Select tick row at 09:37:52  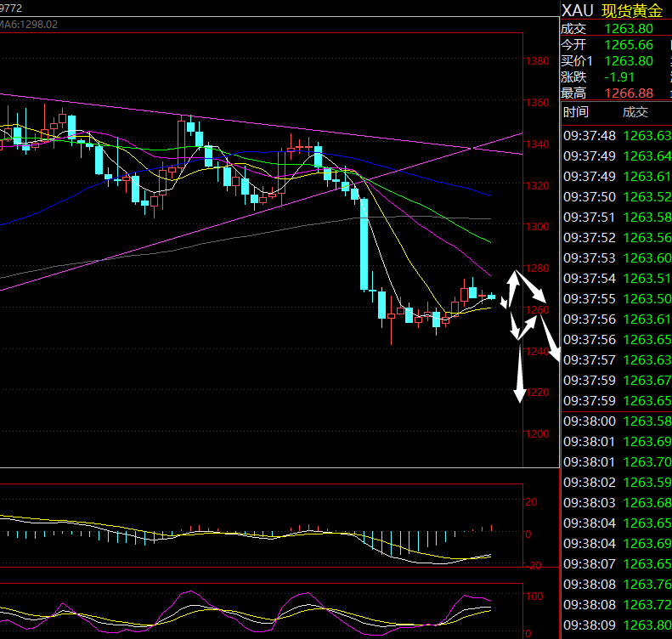(616, 237)
